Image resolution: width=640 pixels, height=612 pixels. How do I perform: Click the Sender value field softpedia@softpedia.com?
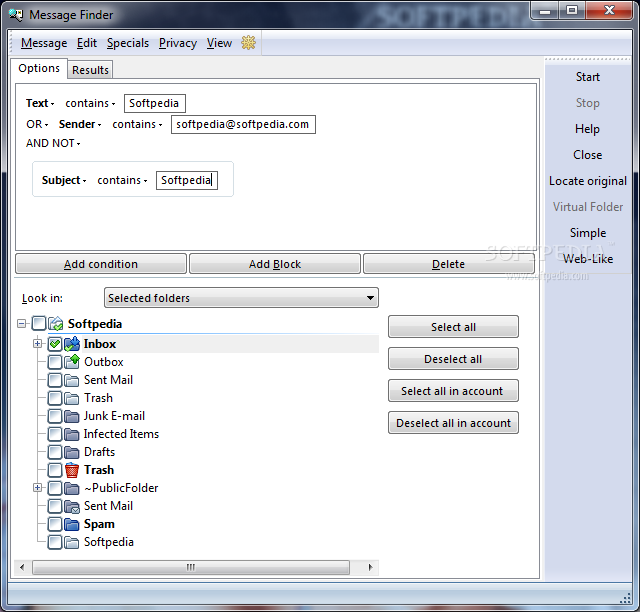pyautogui.click(x=243, y=124)
